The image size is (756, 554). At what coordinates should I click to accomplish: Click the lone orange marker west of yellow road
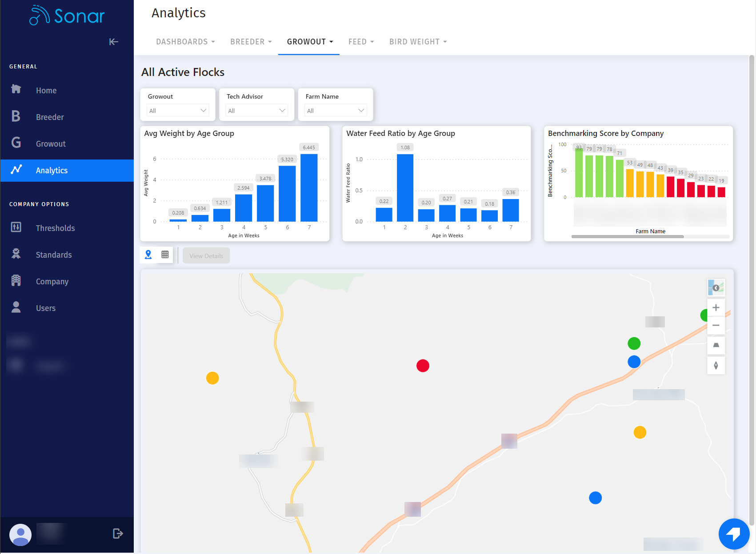tap(212, 378)
